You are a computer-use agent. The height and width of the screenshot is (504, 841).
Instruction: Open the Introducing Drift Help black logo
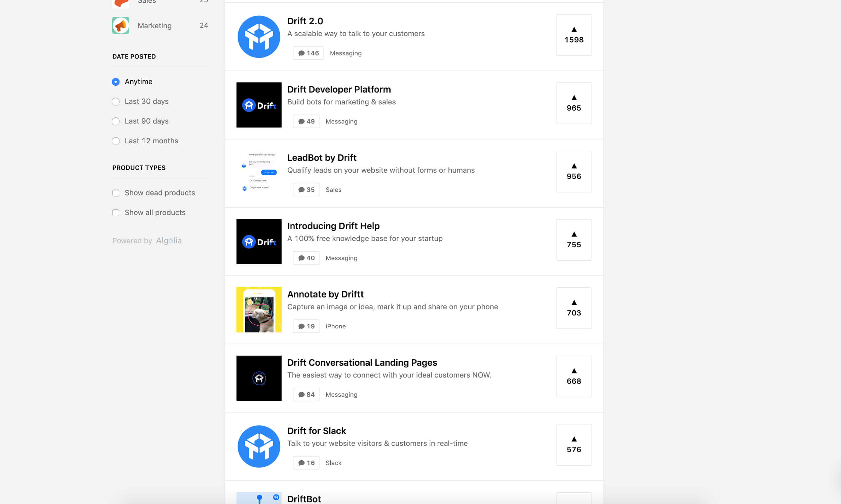(259, 242)
